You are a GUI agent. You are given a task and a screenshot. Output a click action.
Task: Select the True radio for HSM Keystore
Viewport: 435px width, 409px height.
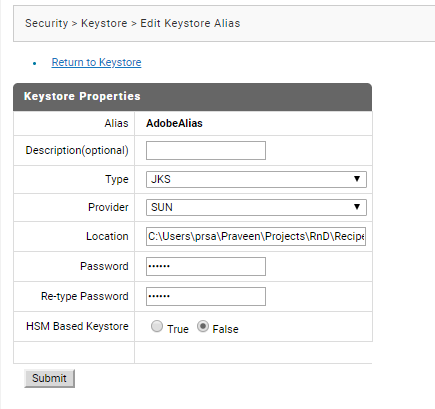click(x=157, y=326)
